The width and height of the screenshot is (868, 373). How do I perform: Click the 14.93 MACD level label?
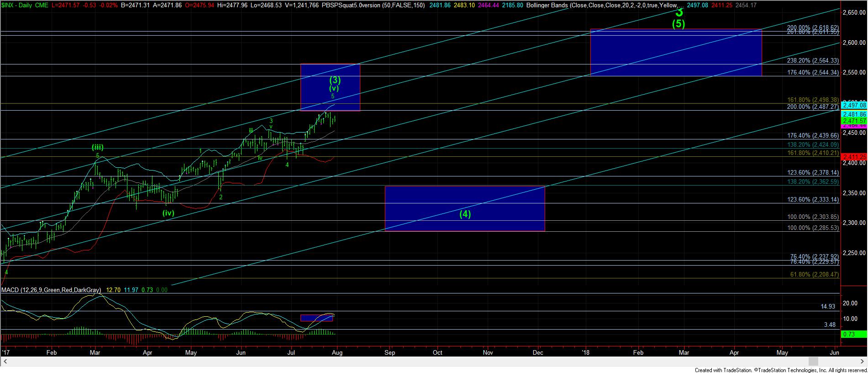[x=829, y=307]
